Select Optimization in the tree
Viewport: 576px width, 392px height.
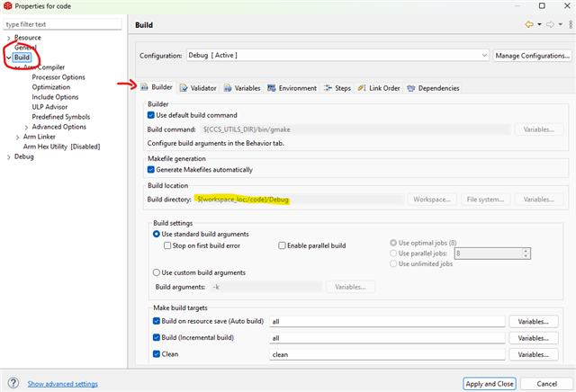coord(51,87)
